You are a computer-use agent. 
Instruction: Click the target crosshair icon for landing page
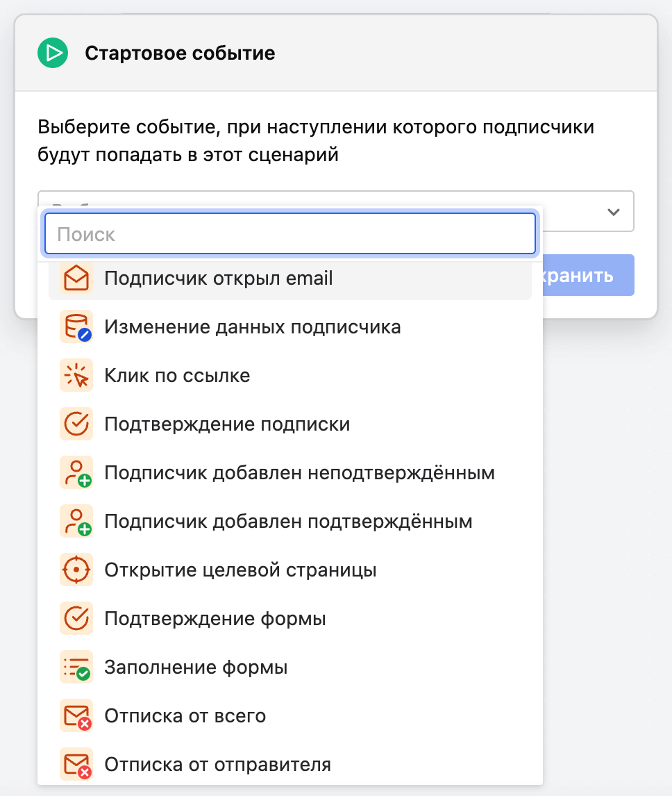point(76,570)
